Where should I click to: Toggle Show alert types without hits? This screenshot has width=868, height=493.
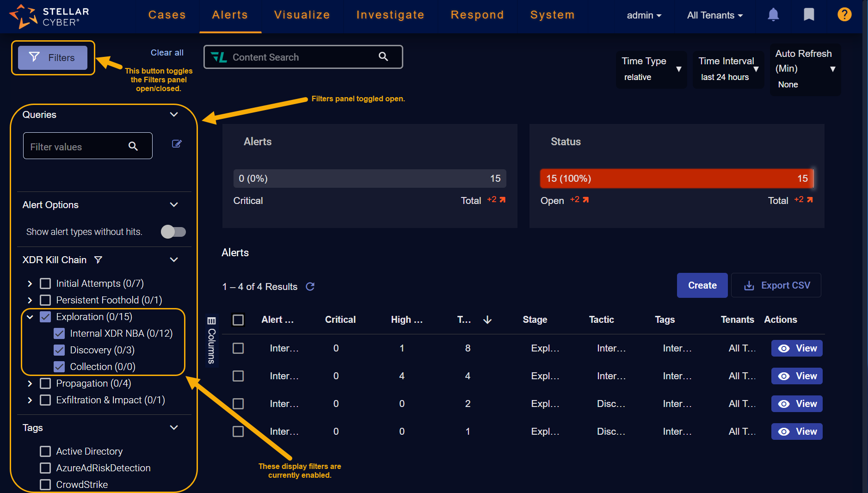pos(173,232)
